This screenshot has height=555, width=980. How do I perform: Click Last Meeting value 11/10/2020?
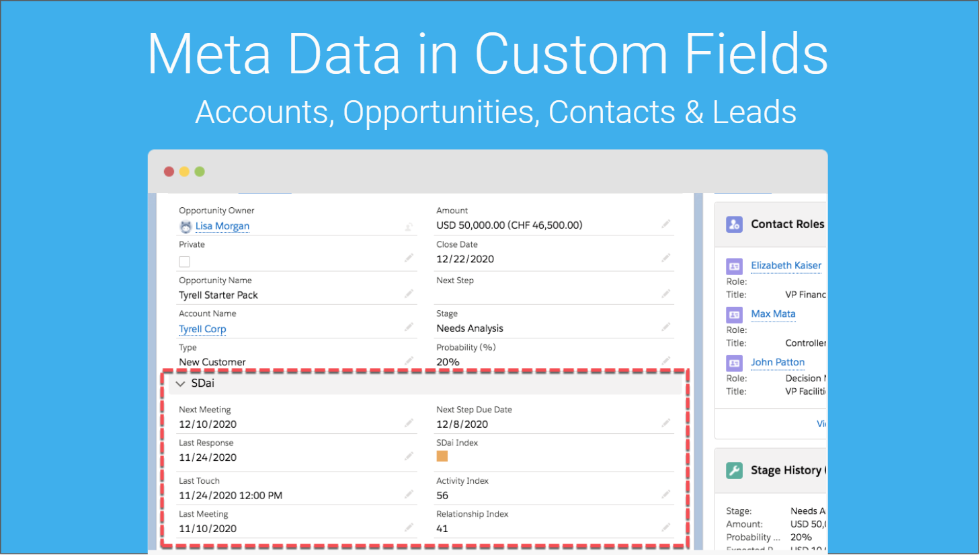click(208, 529)
